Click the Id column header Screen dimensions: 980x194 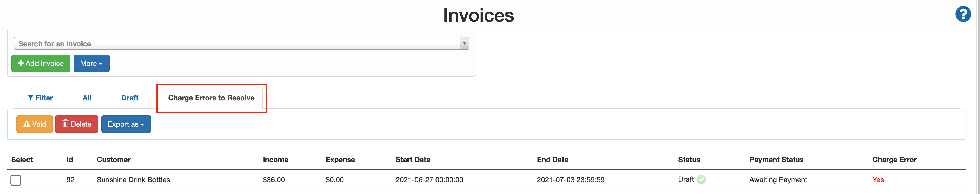click(x=70, y=159)
